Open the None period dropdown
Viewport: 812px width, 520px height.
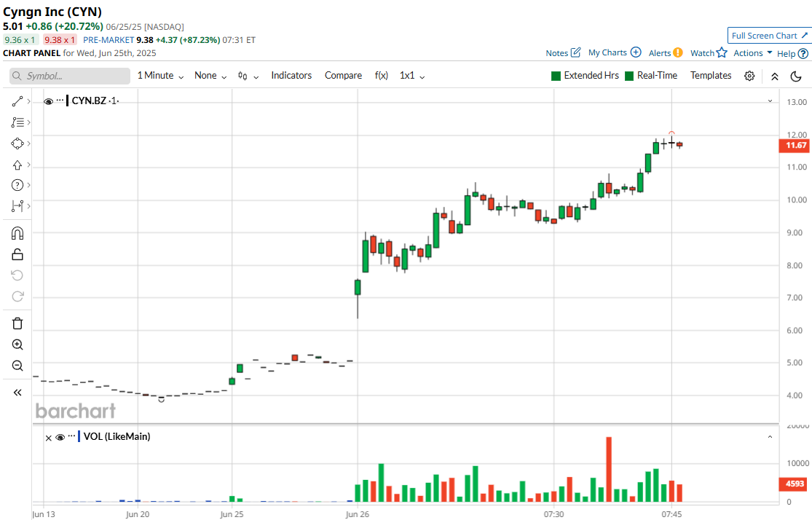pyautogui.click(x=210, y=76)
